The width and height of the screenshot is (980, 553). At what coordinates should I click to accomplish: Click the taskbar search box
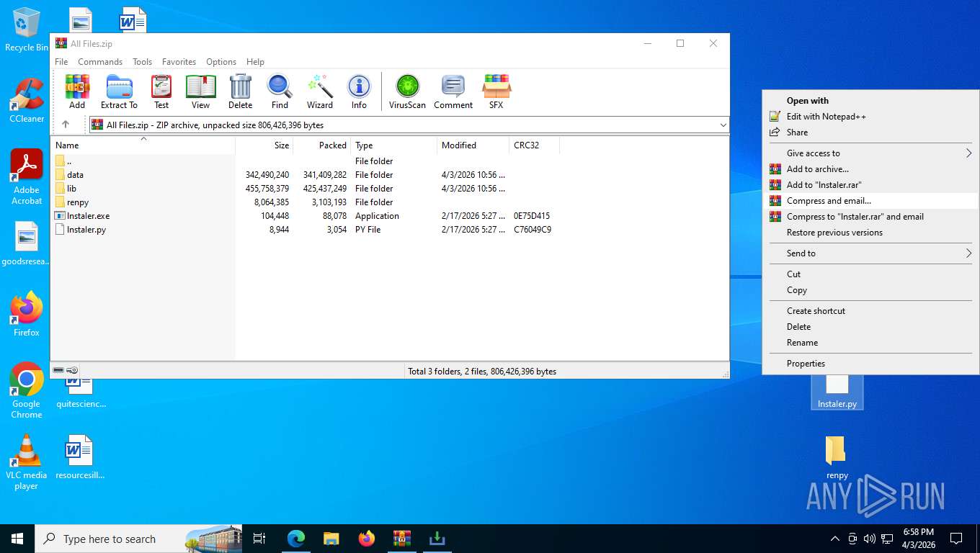coord(138,539)
